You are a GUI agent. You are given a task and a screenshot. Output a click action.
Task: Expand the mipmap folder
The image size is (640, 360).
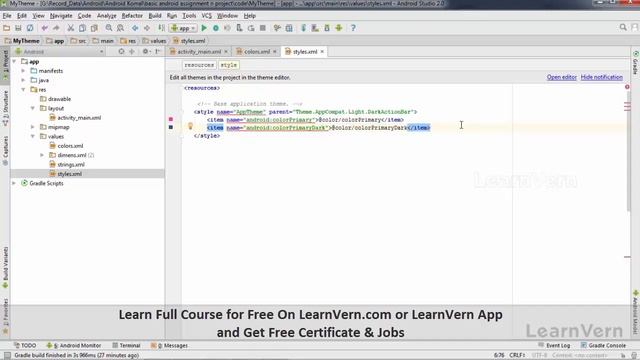click(x=33, y=127)
